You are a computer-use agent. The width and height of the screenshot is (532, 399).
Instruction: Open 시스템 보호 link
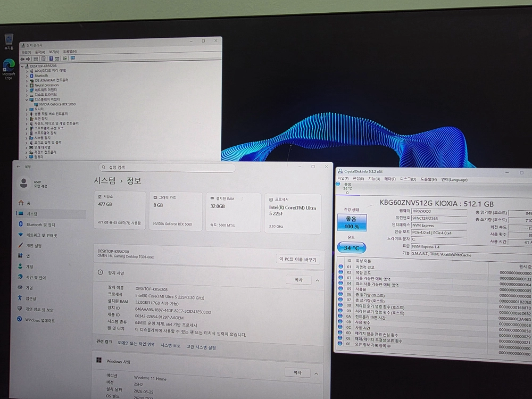click(x=170, y=345)
